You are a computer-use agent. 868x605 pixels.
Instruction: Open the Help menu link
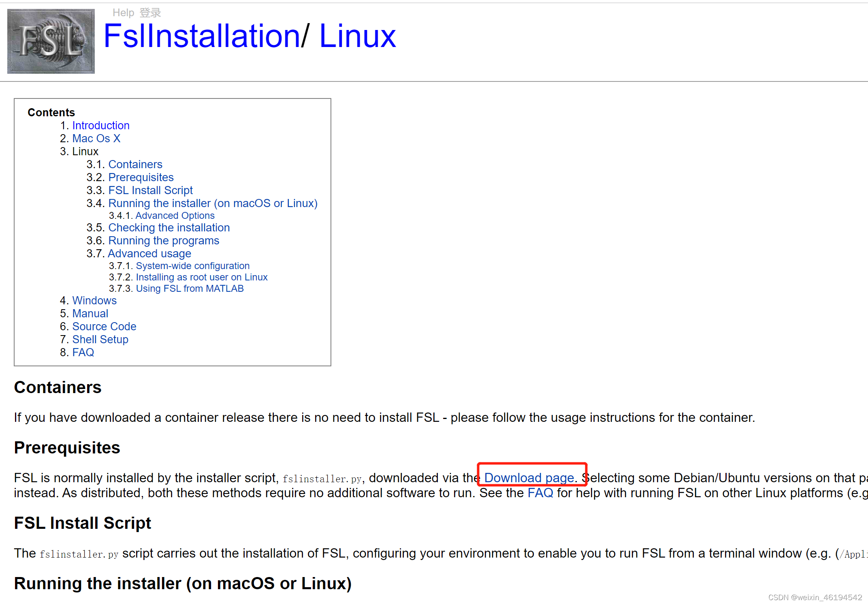point(123,13)
